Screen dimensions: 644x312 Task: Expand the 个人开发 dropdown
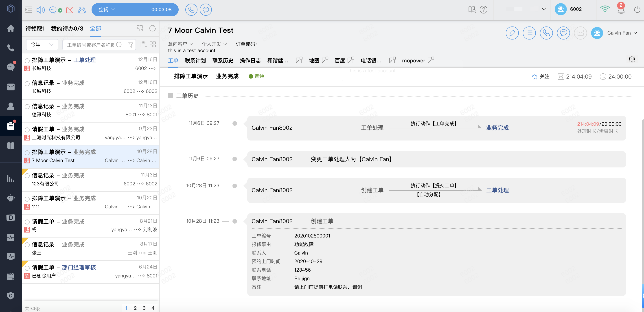(215, 44)
